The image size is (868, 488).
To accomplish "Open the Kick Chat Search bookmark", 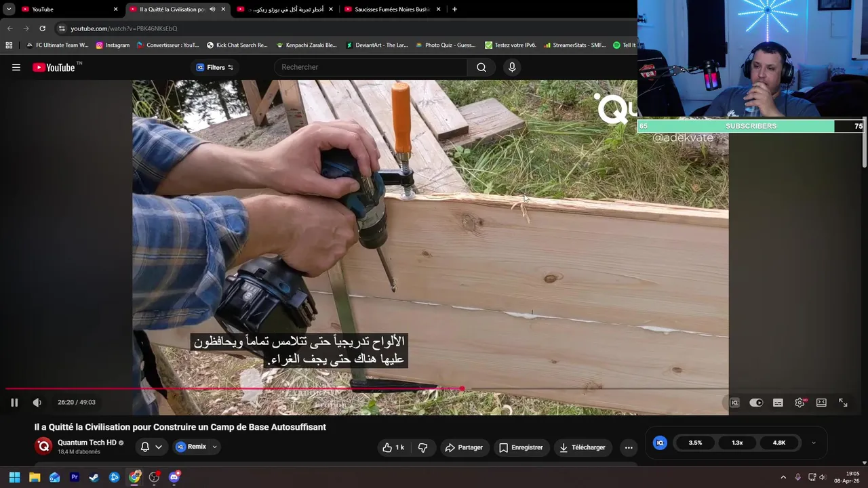I will [x=237, y=45].
